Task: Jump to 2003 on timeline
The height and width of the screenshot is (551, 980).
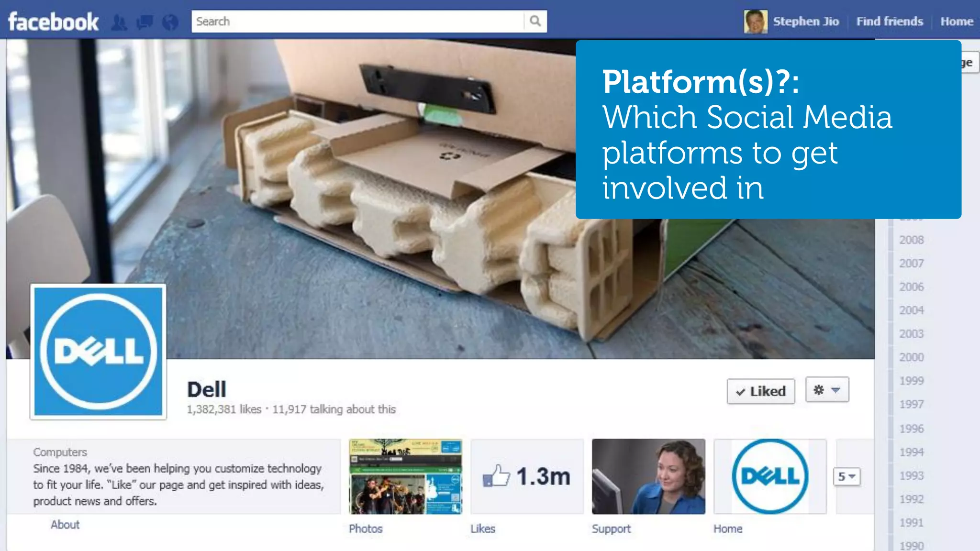Action: coord(911,334)
